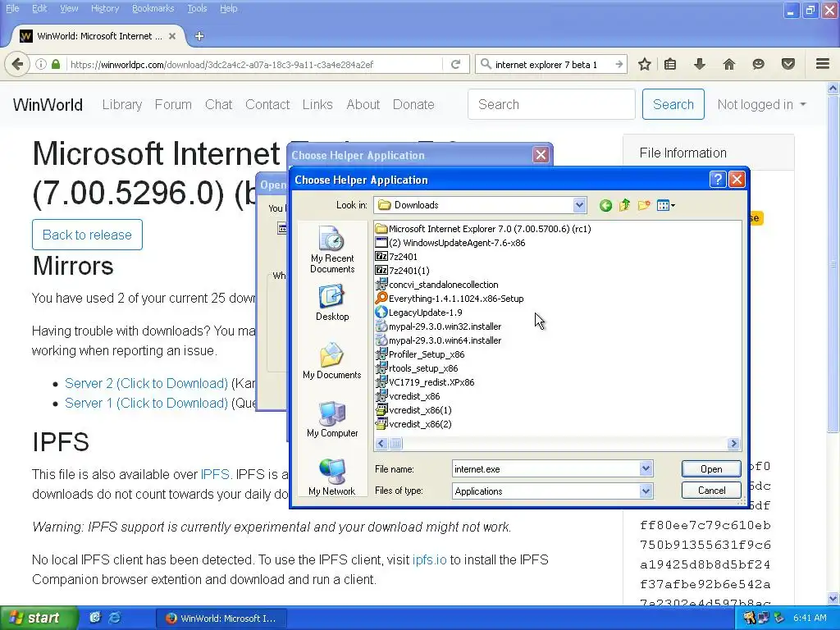
Task: Open My Network in places bar
Action: tap(332, 477)
